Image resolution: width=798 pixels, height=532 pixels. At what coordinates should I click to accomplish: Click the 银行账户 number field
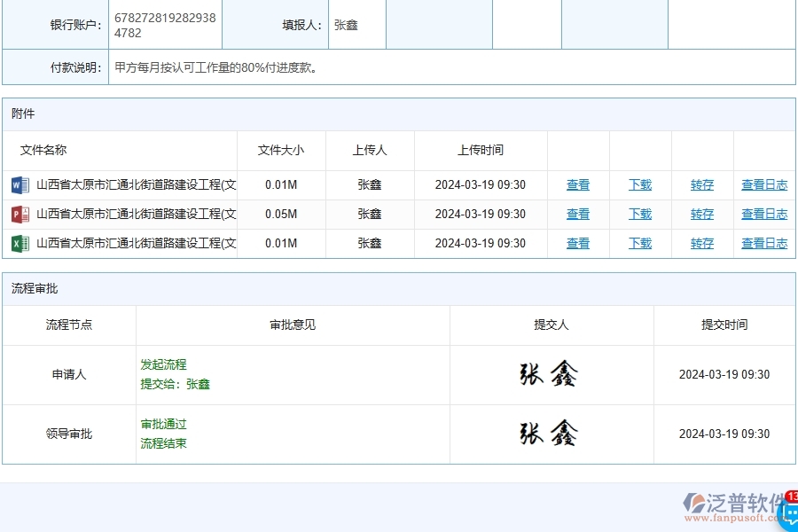(164, 24)
